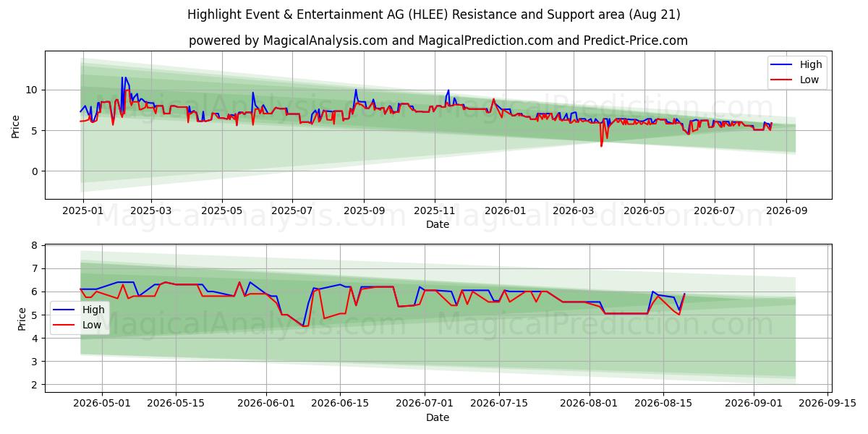Click the '2026-08-01' tick label
The width and height of the screenshot is (868, 434).
click(x=590, y=403)
